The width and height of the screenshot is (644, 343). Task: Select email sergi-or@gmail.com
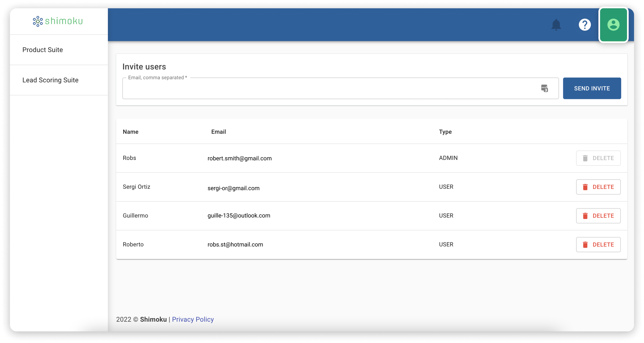coord(234,188)
